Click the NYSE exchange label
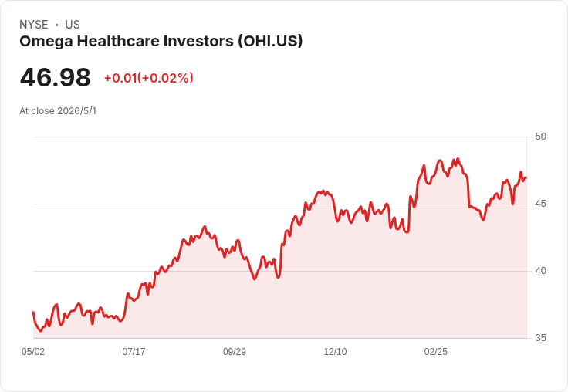The image size is (568, 392). pyautogui.click(x=34, y=25)
